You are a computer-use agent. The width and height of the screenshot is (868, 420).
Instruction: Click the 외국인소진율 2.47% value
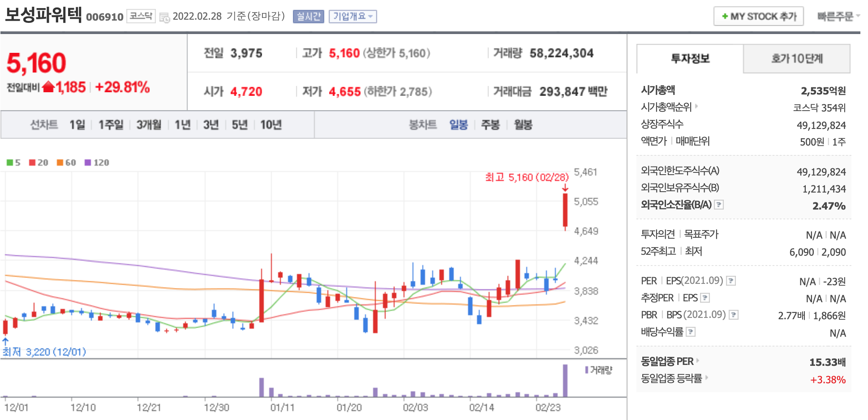coord(829,206)
